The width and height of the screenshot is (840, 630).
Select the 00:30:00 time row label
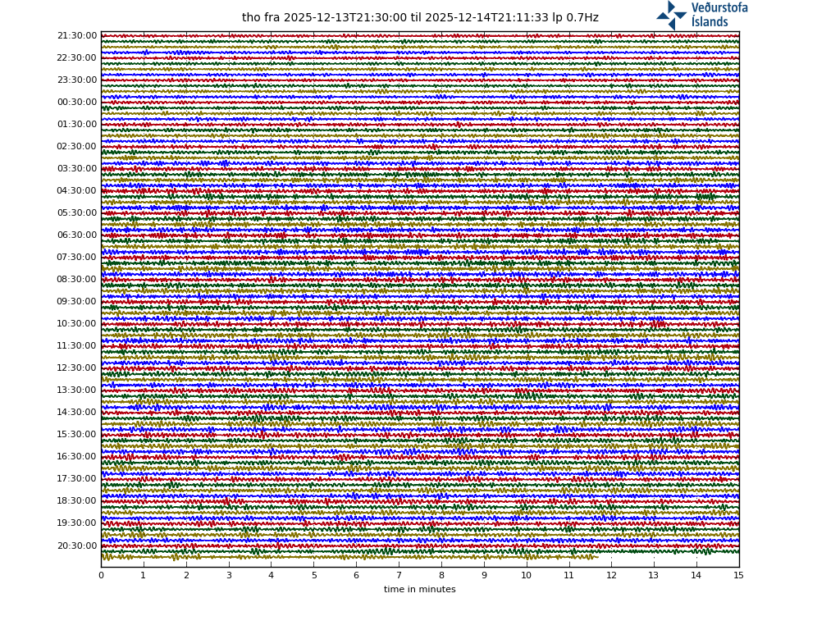[77, 103]
